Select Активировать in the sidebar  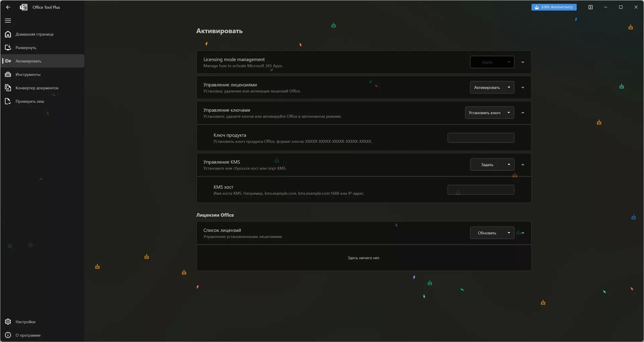[42, 61]
